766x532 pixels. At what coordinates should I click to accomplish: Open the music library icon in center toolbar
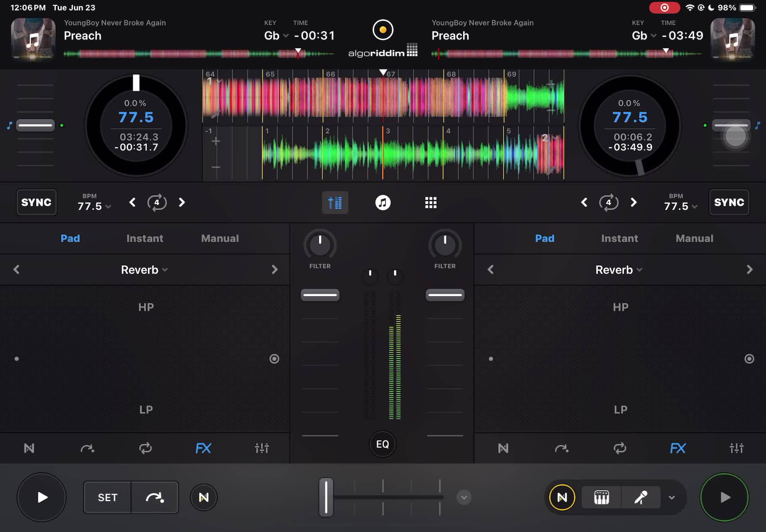click(x=383, y=203)
